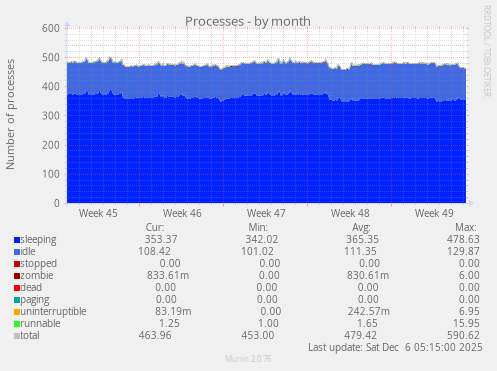Image resolution: width=497 pixels, height=371 pixels.
Task: Click zombie maximum value 6.00
Action: point(469,275)
